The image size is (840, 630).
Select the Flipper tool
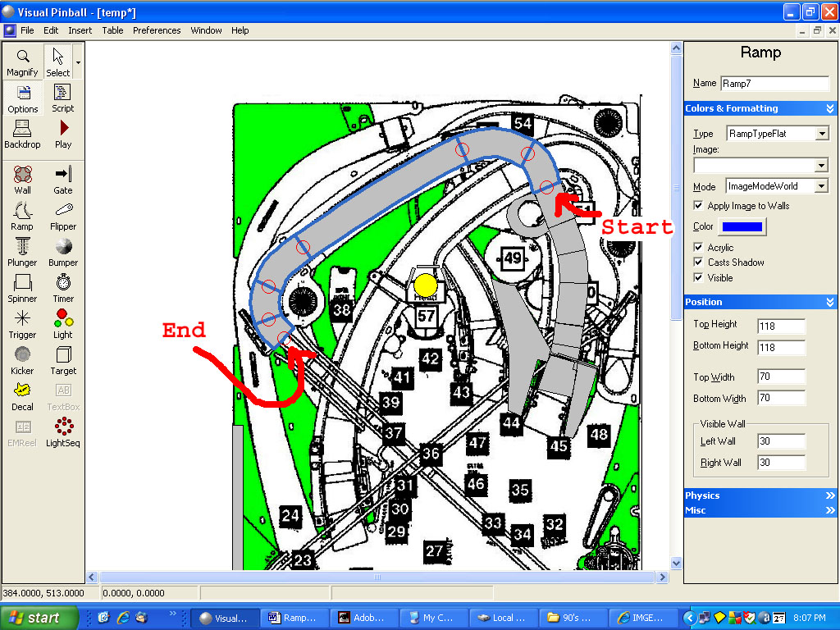pos(63,216)
